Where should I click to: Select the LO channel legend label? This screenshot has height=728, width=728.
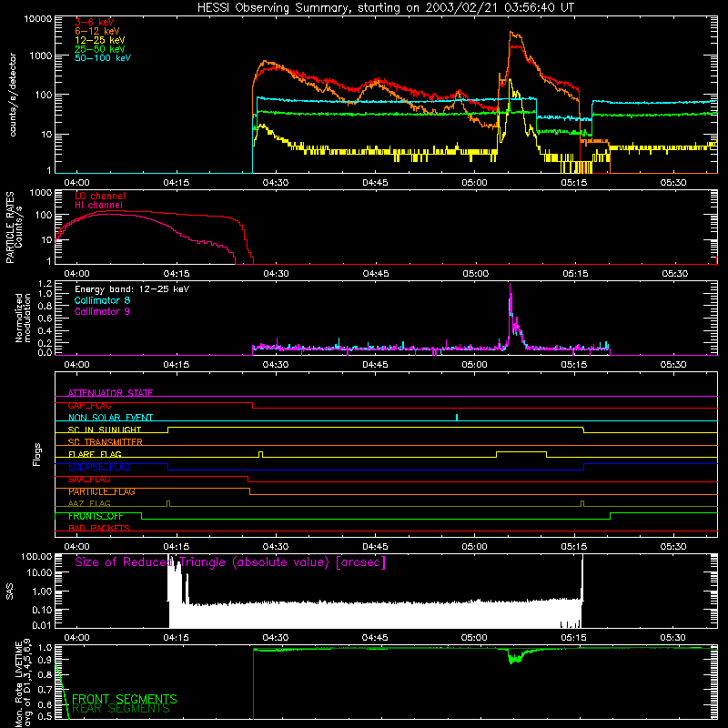[x=100, y=196]
